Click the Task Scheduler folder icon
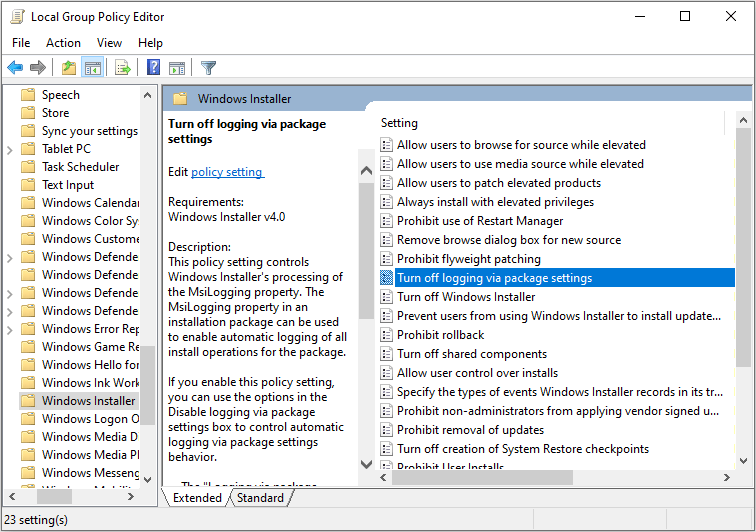Image resolution: width=756 pixels, height=532 pixels. 28,166
